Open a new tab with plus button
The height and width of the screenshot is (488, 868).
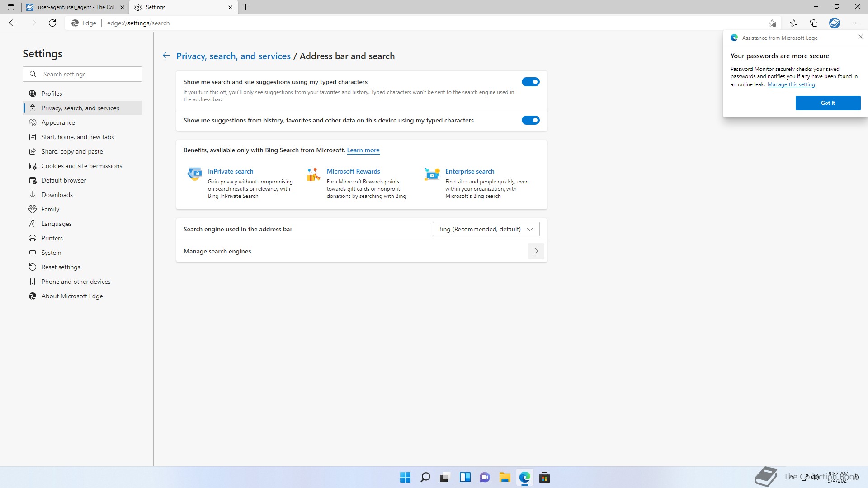click(246, 7)
